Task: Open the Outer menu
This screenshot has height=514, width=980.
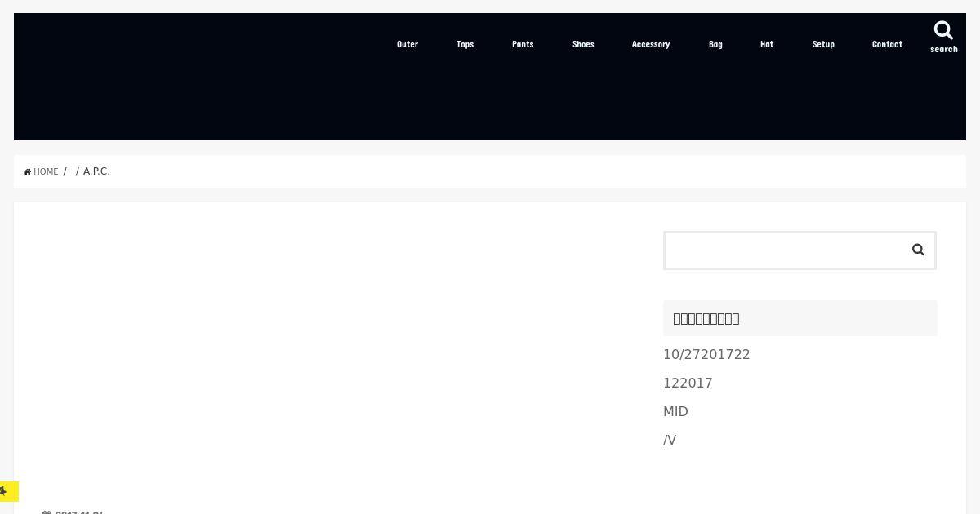Action: tap(408, 44)
